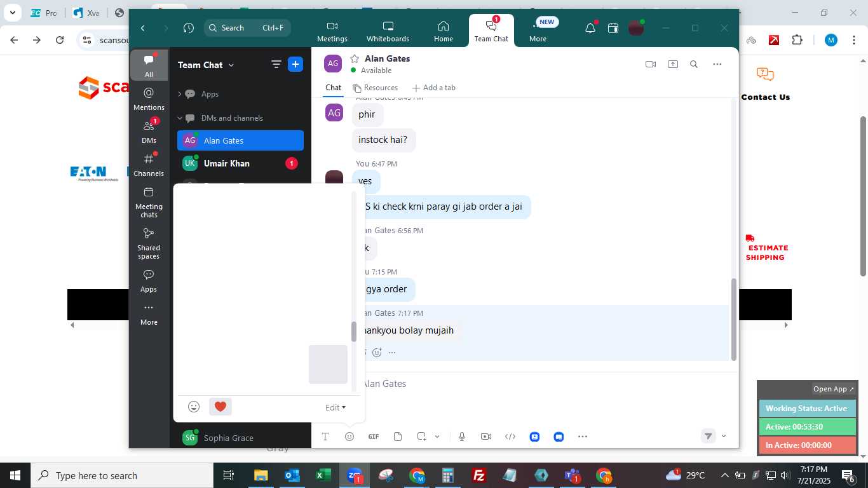Click the blue plus new chat button
868x488 pixels.
click(x=295, y=64)
